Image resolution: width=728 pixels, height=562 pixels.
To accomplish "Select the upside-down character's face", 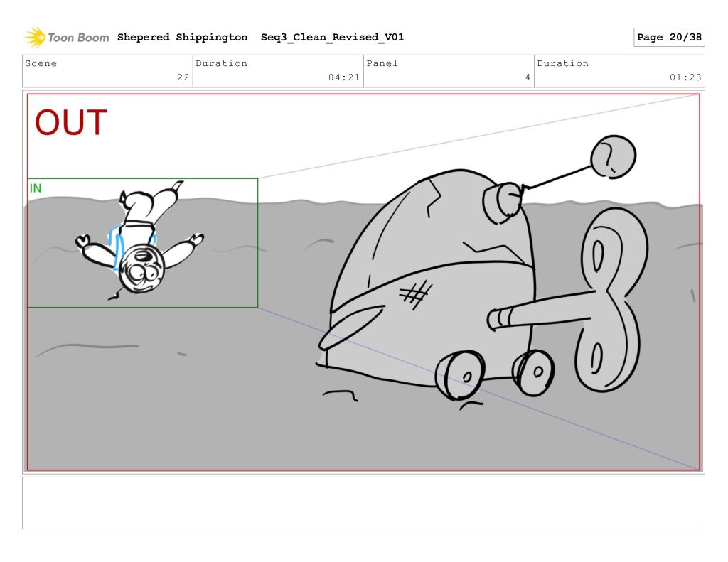I will click(141, 268).
